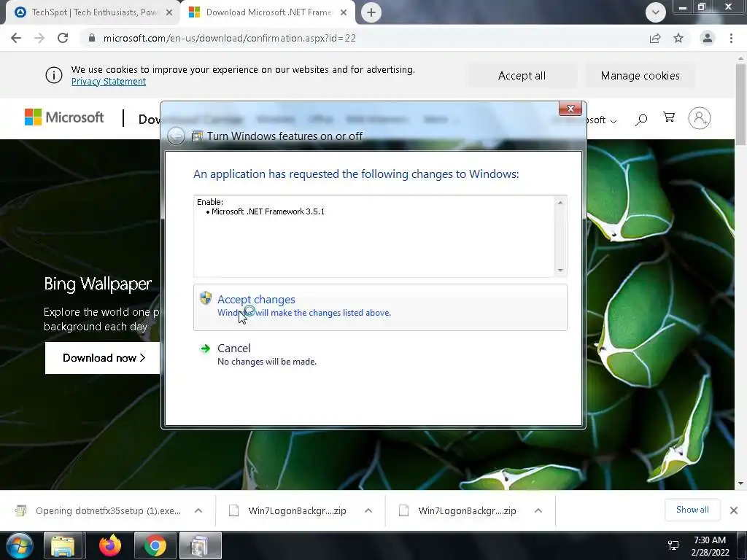747x560 pixels.
Task: Click the padlock site info icon
Action: [x=92, y=38]
